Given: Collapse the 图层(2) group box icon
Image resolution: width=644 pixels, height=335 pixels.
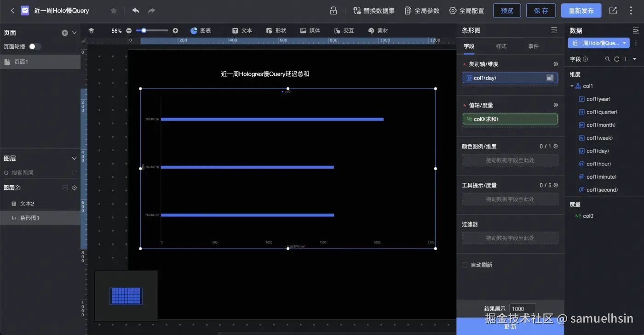Looking at the screenshot, I should pyautogui.click(x=65, y=187).
